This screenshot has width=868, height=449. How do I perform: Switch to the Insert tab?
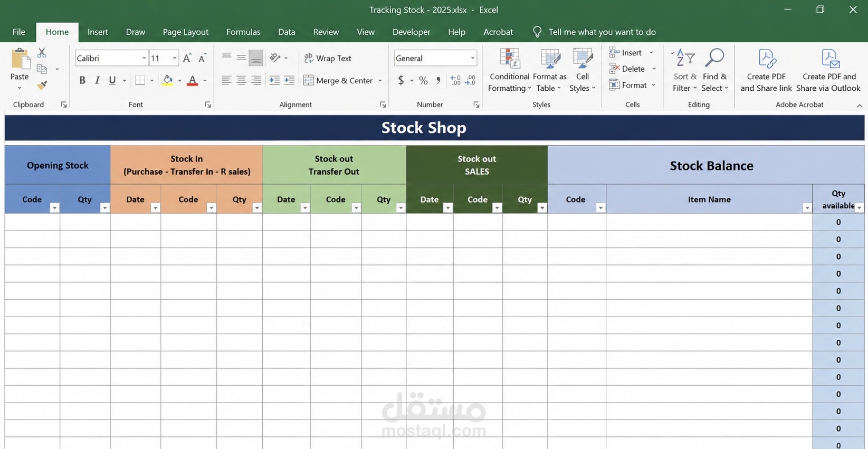[x=98, y=32]
